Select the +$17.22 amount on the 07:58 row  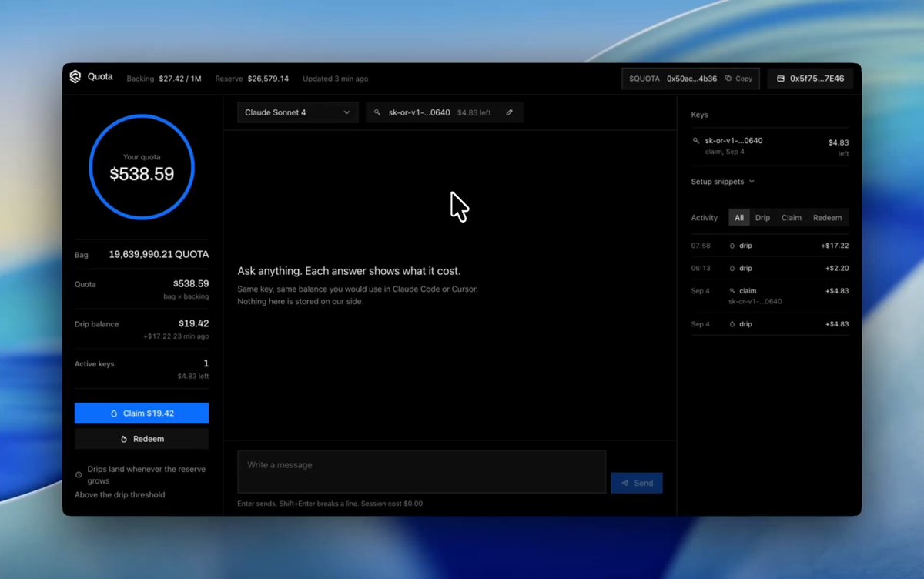(835, 246)
